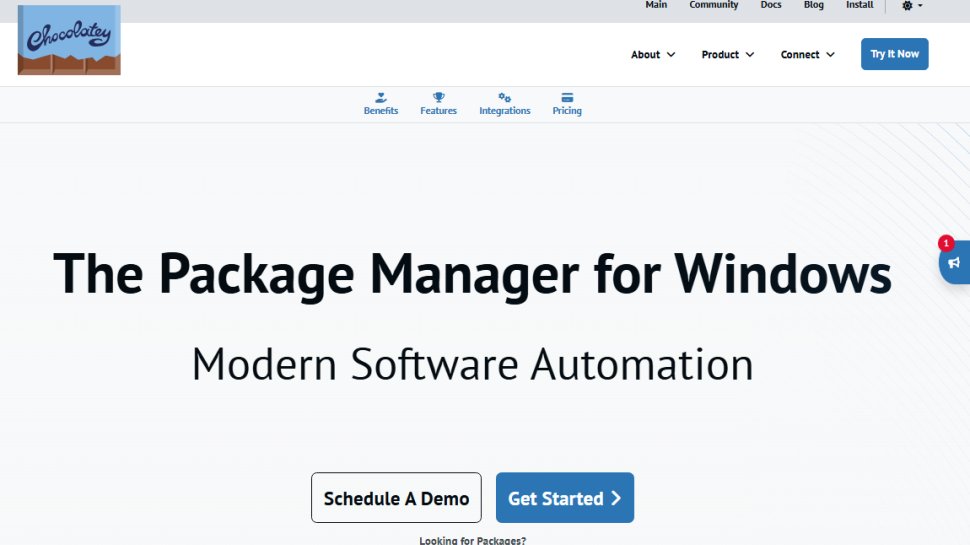Go to the Main site section

pyautogui.click(x=656, y=5)
